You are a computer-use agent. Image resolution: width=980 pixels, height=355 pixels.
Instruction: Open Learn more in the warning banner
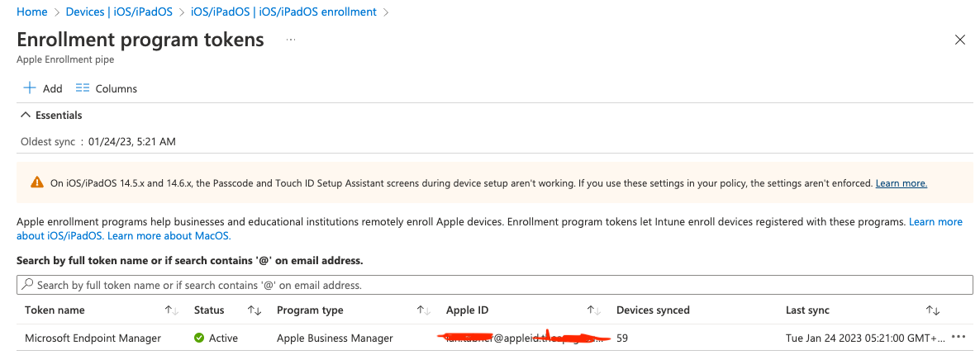[902, 184]
